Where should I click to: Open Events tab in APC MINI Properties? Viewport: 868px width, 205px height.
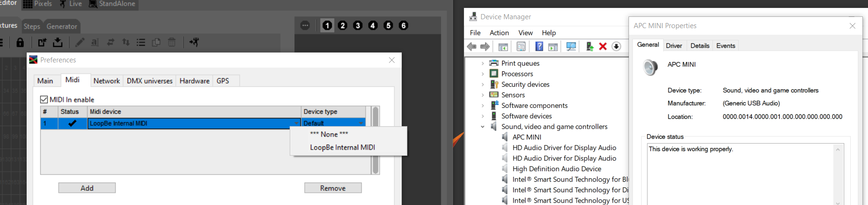coord(726,46)
